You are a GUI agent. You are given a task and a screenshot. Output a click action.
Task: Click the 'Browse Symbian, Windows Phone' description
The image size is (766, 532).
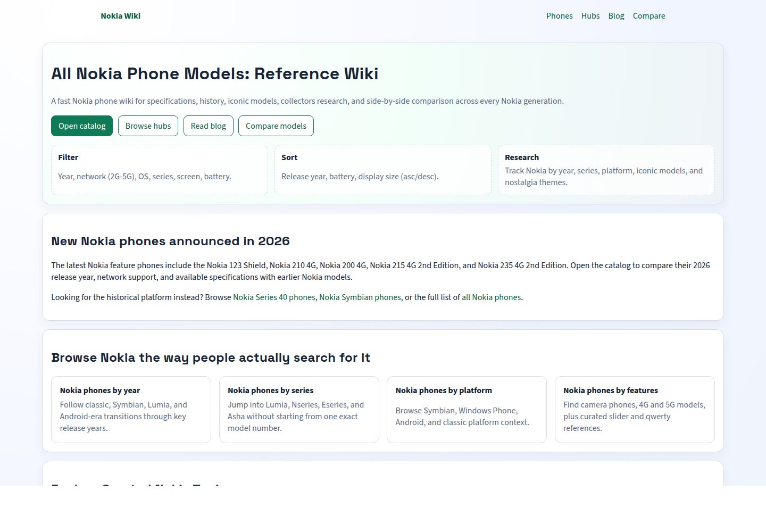tap(462, 417)
